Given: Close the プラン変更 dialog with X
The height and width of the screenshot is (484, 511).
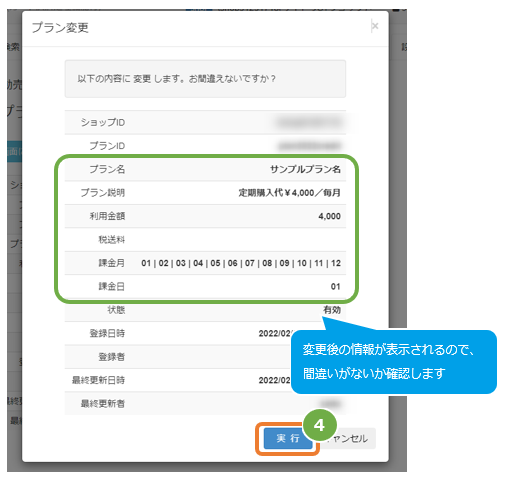Looking at the screenshot, I should pyautogui.click(x=375, y=26).
